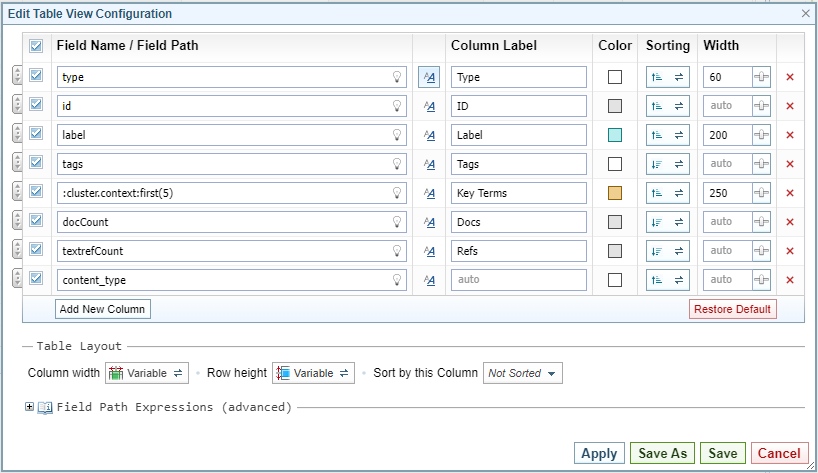Click the text format icon for textrefCount row
The height and width of the screenshot is (473, 818).
[x=429, y=251]
